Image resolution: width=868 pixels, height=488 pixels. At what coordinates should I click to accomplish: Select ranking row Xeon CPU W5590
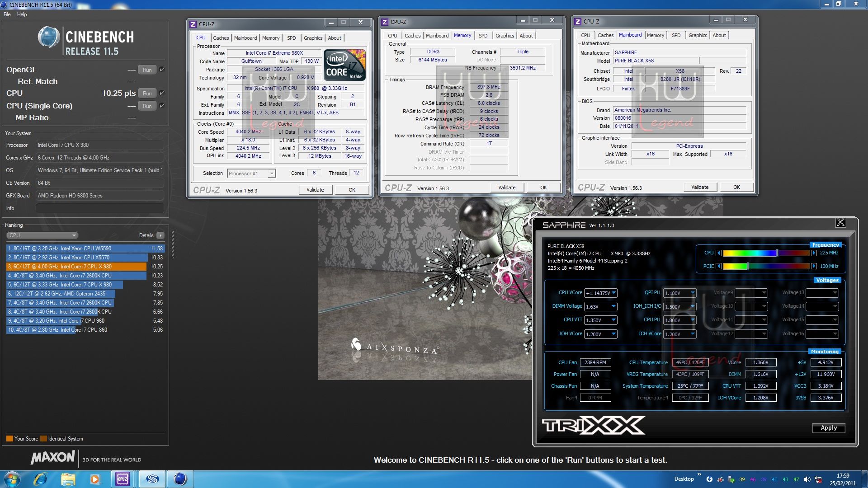coord(85,249)
